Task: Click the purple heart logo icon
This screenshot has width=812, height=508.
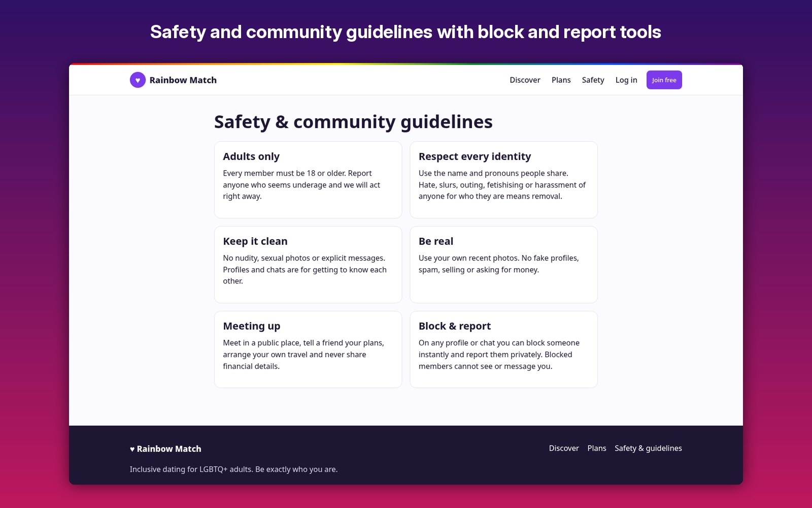Action: [138, 80]
